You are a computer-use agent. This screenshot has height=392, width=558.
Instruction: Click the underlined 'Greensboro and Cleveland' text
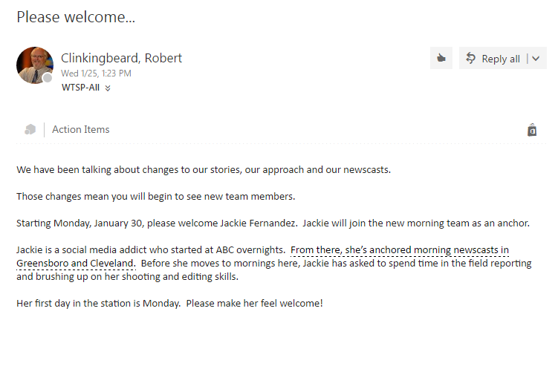pyautogui.click(x=76, y=264)
